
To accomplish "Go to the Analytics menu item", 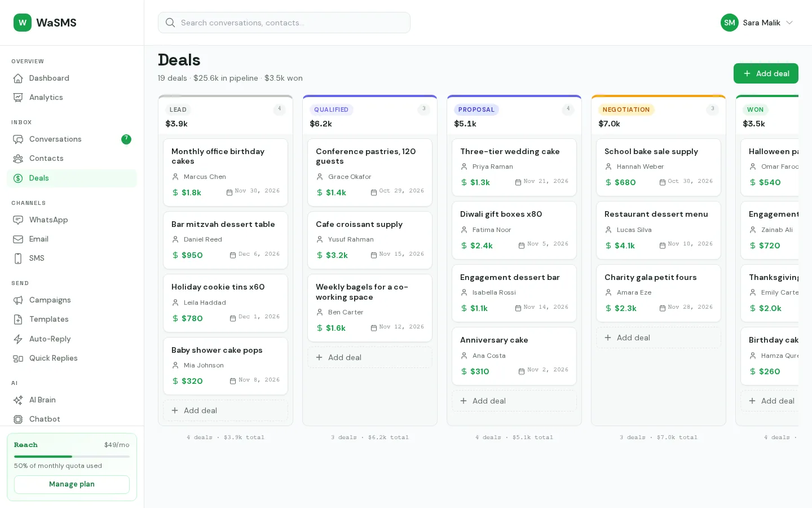I will click(72, 98).
